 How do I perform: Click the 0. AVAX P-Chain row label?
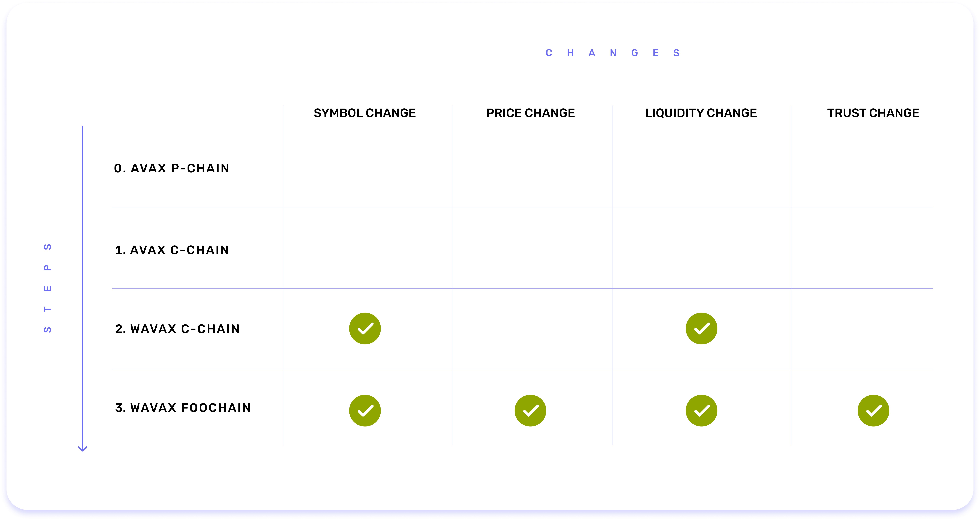click(172, 168)
